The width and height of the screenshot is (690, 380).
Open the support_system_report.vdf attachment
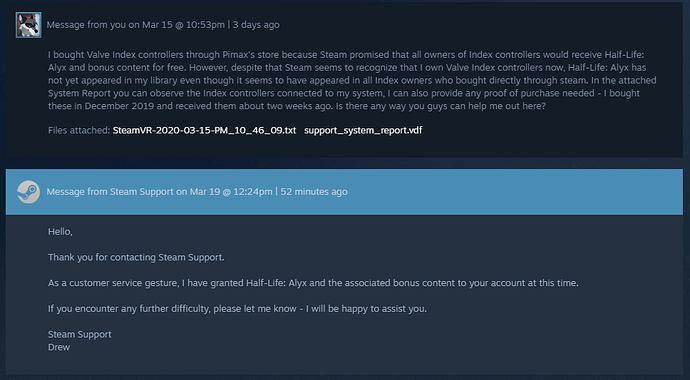coord(363,131)
